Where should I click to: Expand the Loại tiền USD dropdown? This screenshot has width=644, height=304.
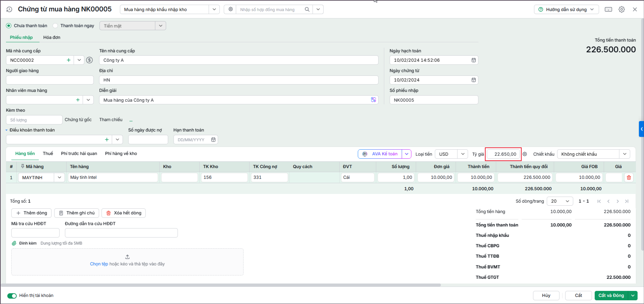(463, 154)
